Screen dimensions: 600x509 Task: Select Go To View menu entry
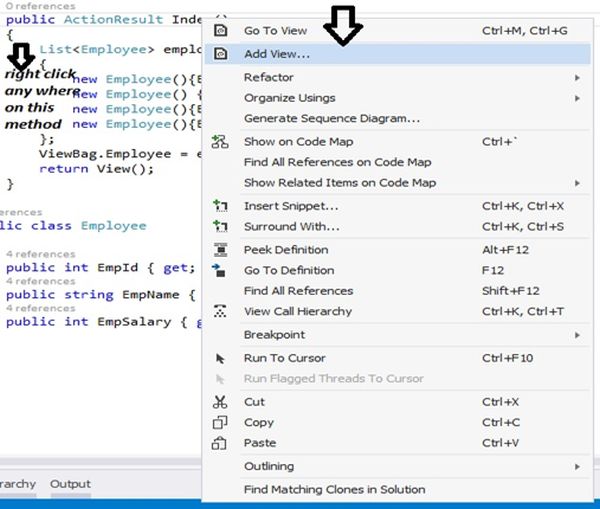397,31
